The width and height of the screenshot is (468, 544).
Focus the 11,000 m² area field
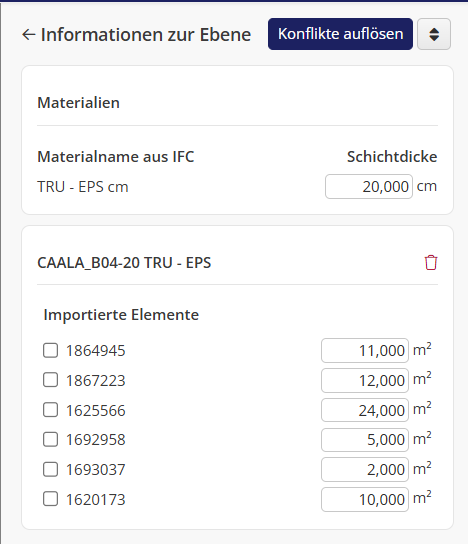click(365, 350)
